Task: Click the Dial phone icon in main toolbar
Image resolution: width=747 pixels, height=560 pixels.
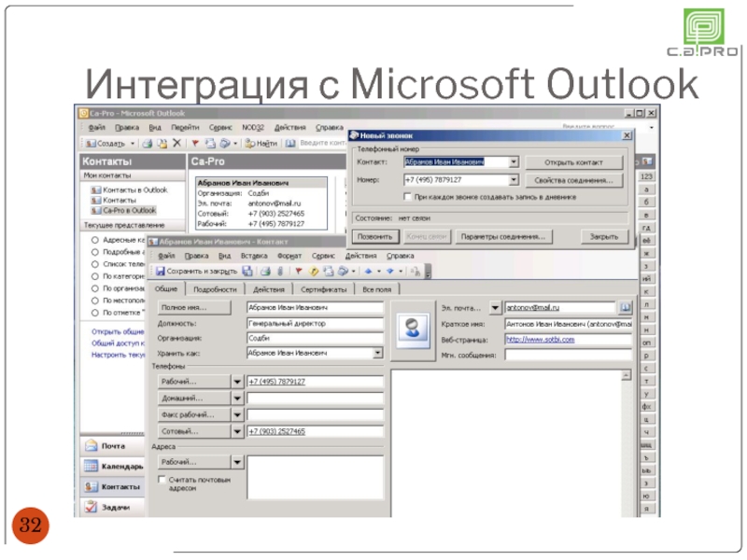Action: (x=225, y=144)
